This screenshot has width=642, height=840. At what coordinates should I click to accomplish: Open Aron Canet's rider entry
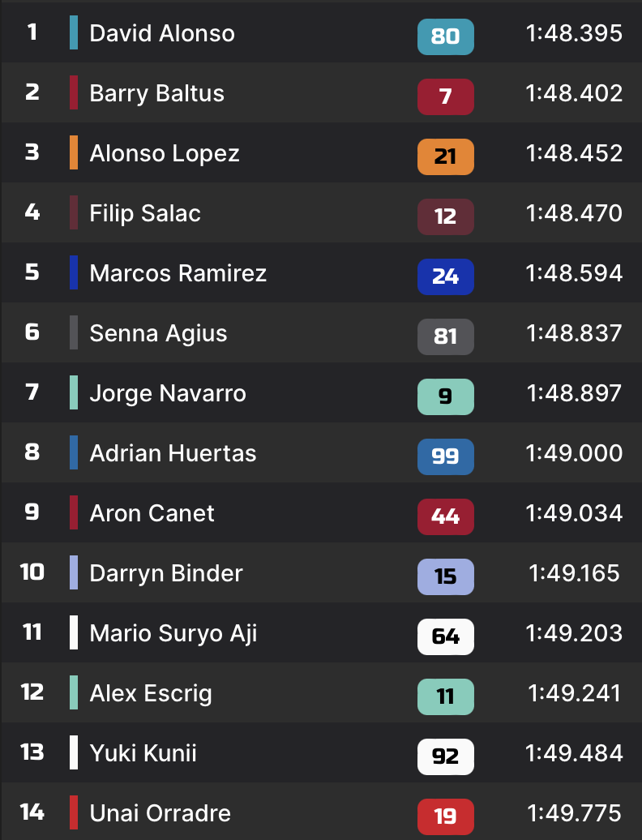point(152,513)
